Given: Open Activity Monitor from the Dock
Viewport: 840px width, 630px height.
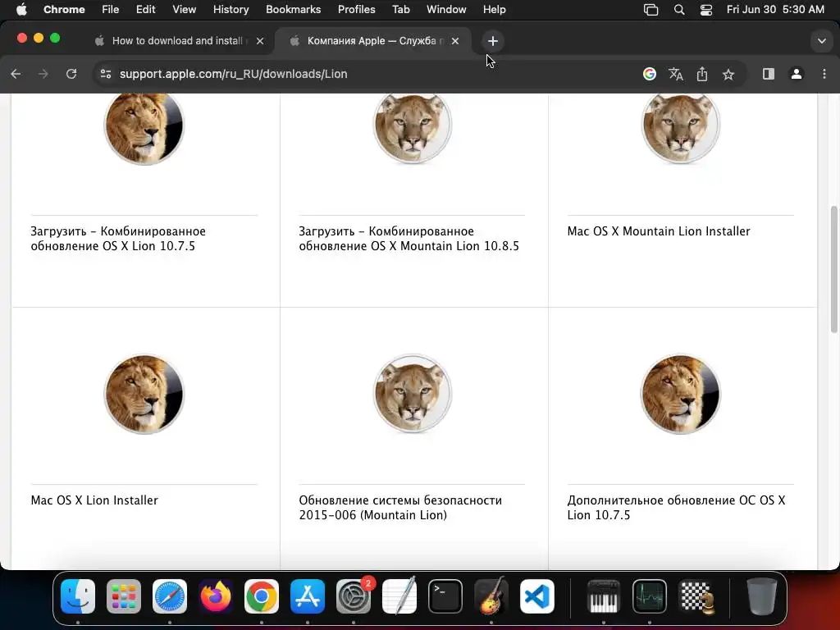Looking at the screenshot, I should pos(650,596).
